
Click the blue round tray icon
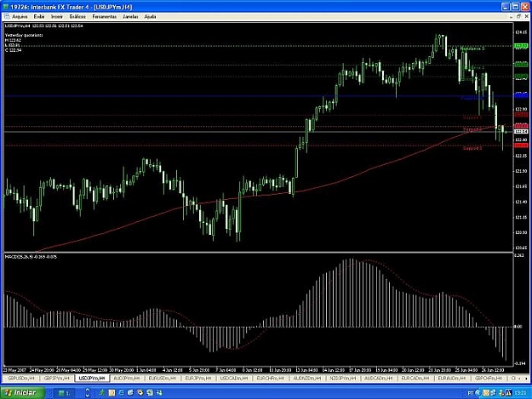pyautogui.click(x=478, y=393)
